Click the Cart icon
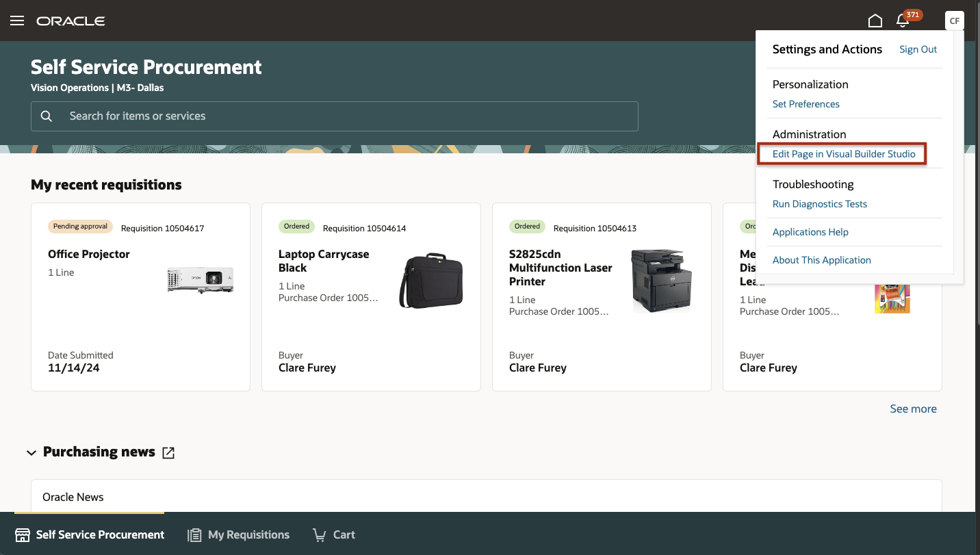 click(x=319, y=534)
